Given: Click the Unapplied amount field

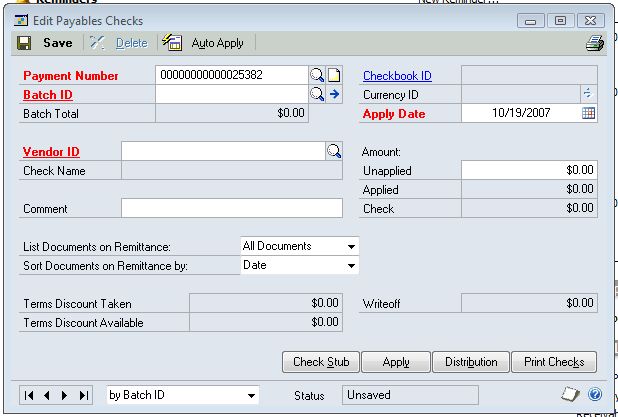Looking at the screenshot, I should click(x=529, y=170).
